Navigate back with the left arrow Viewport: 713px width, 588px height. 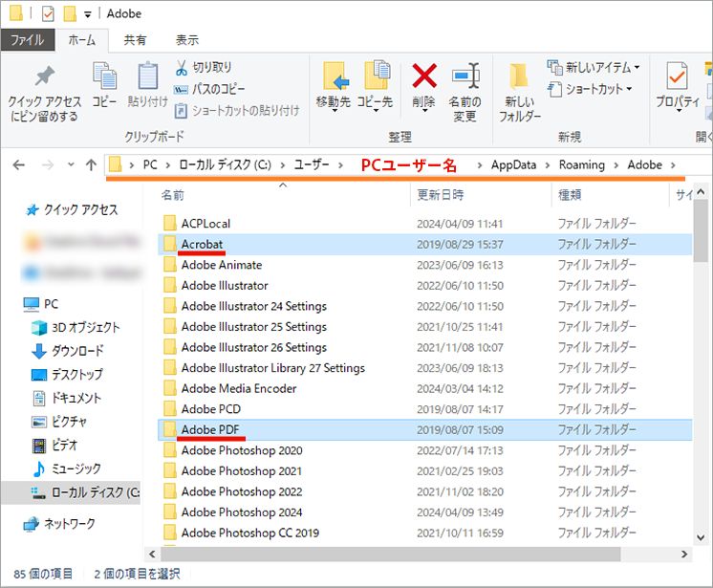(x=19, y=164)
